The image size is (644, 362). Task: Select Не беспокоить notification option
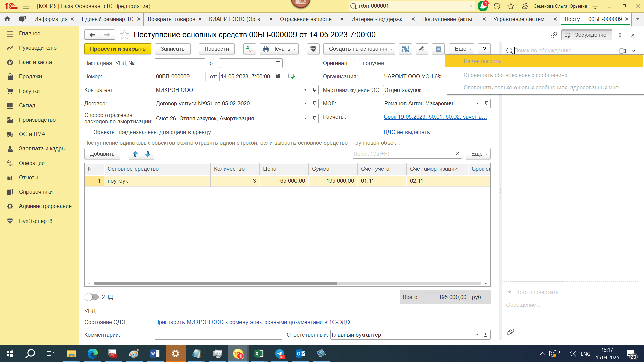[x=544, y=61]
